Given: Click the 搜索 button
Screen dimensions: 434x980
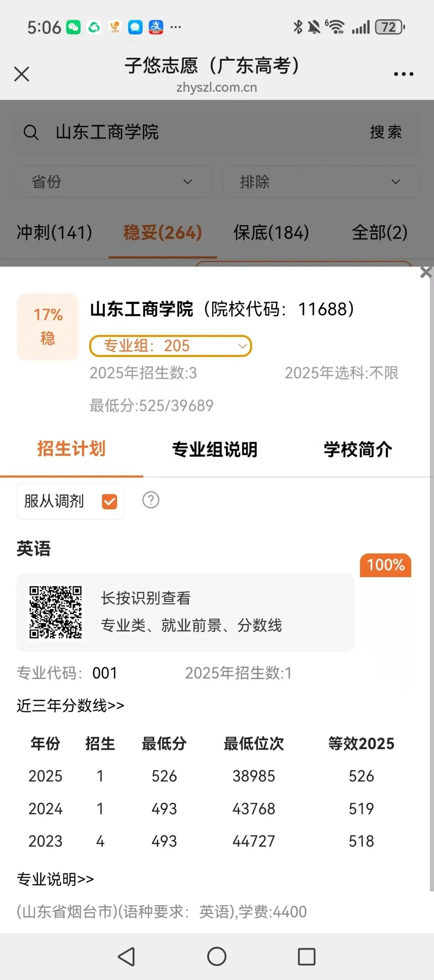Looking at the screenshot, I should [x=386, y=132].
